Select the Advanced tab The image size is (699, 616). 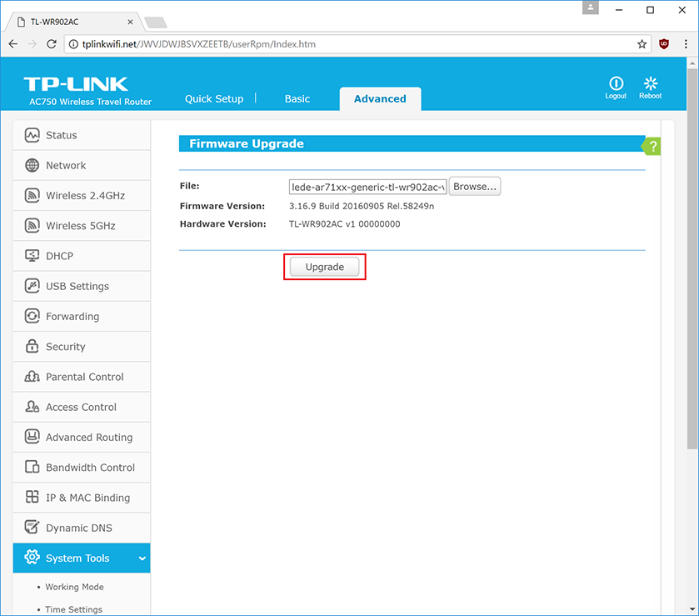coord(380,98)
